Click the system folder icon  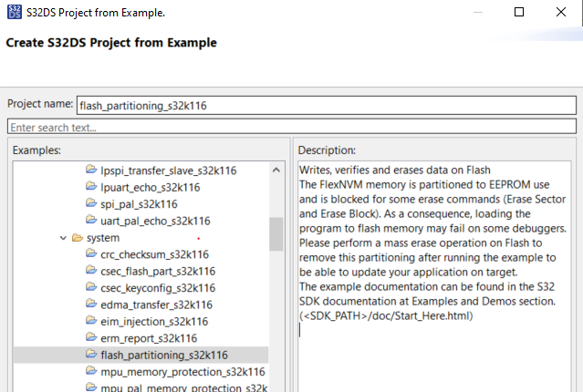click(x=78, y=237)
